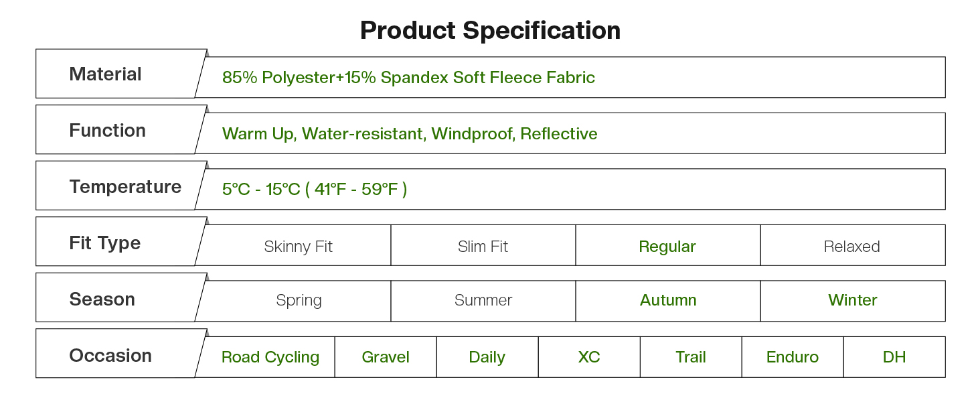Image resolution: width=980 pixels, height=402 pixels.
Task: Select the Summer season cell
Action: [x=483, y=301]
